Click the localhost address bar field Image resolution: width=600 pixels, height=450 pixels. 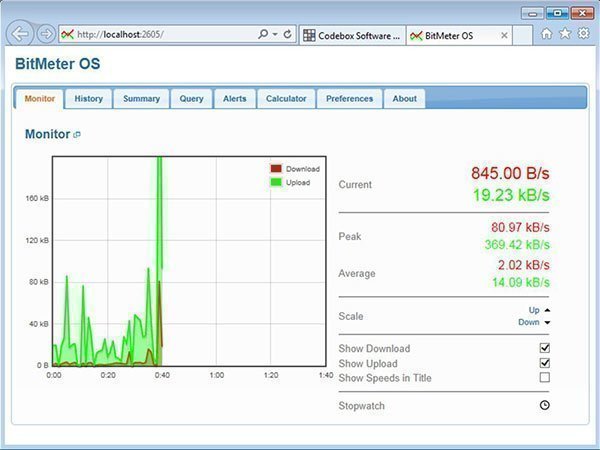point(160,34)
